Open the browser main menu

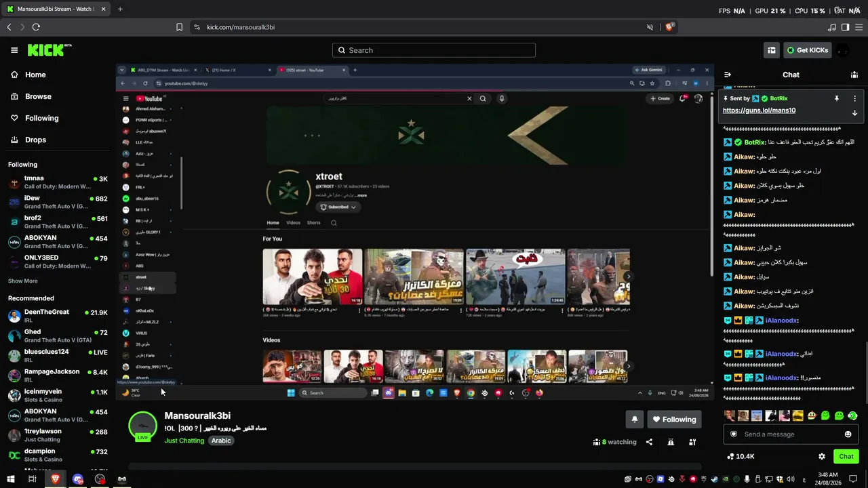tap(858, 27)
